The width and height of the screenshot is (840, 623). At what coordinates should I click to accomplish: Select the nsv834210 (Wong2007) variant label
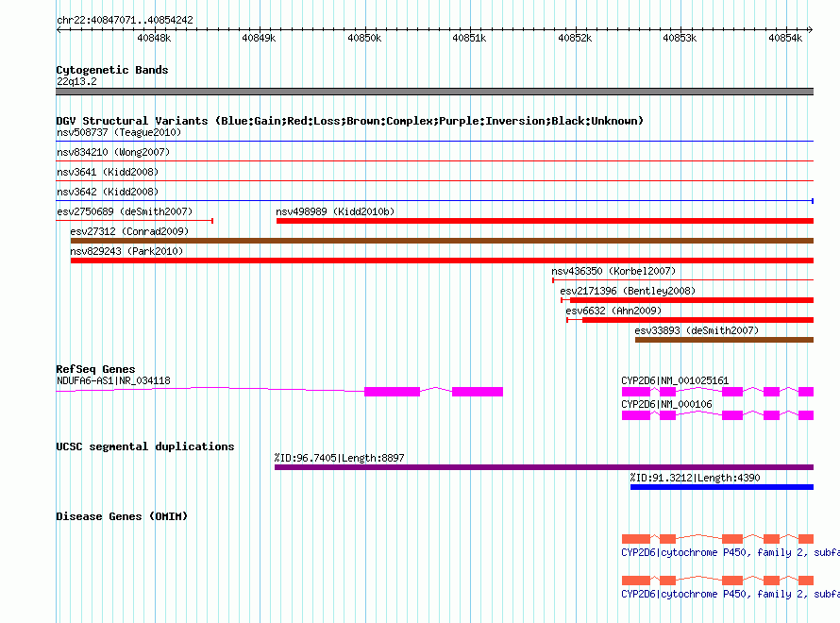click(113, 152)
